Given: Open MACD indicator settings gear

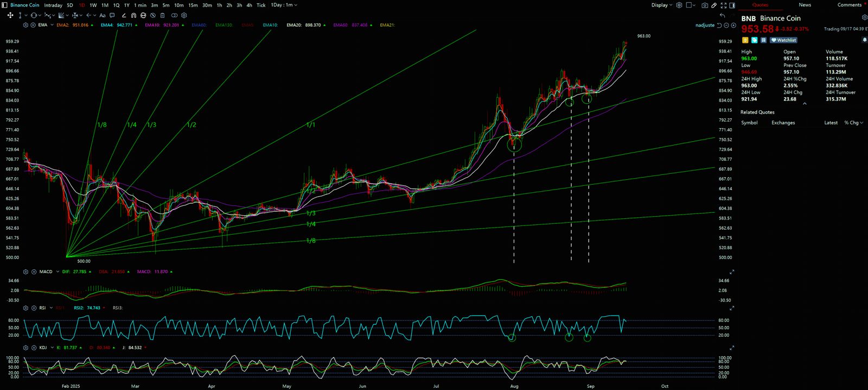Looking at the screenshot, I should click(x=25, y=272).
